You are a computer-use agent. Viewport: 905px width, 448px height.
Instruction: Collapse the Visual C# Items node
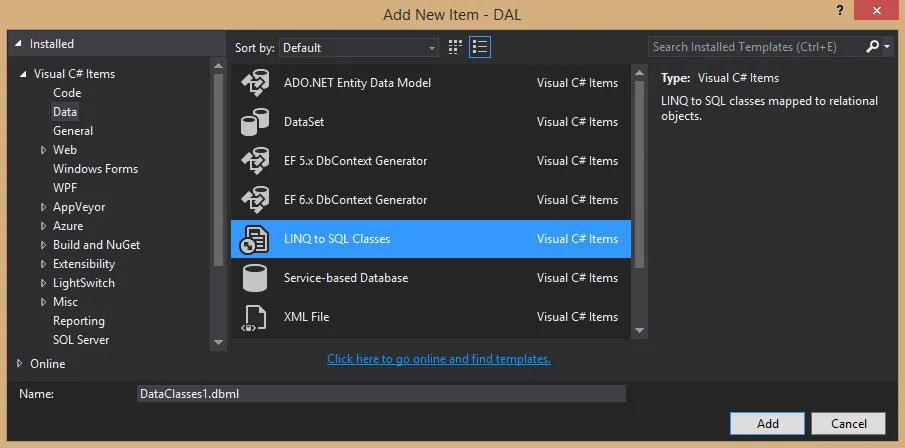pyautogui.click(x=23, y=74)
